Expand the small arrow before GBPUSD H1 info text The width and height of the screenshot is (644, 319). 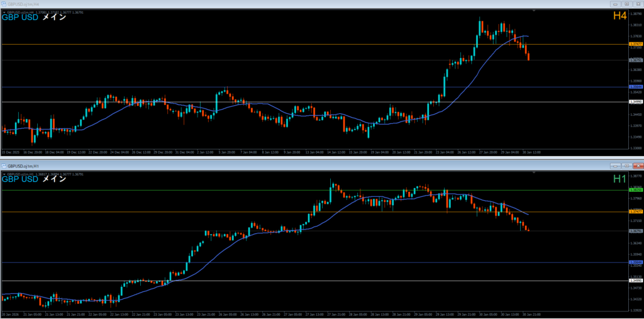(4, 173)
